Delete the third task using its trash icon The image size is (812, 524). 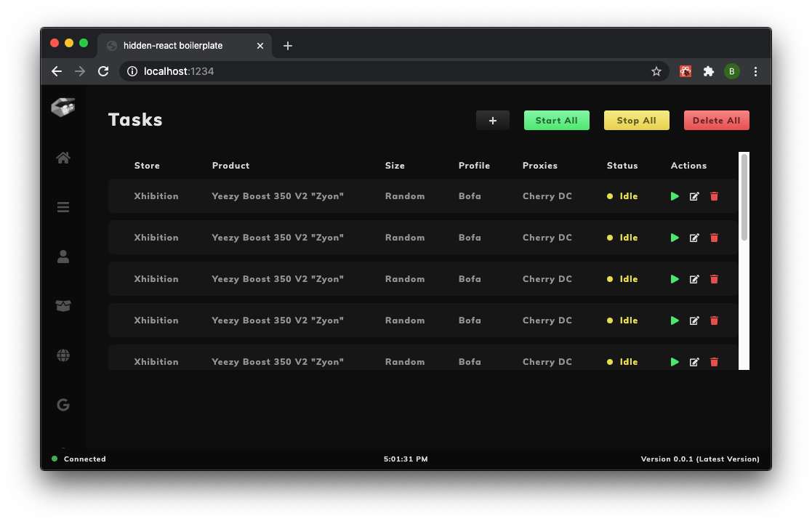[714, 279]
